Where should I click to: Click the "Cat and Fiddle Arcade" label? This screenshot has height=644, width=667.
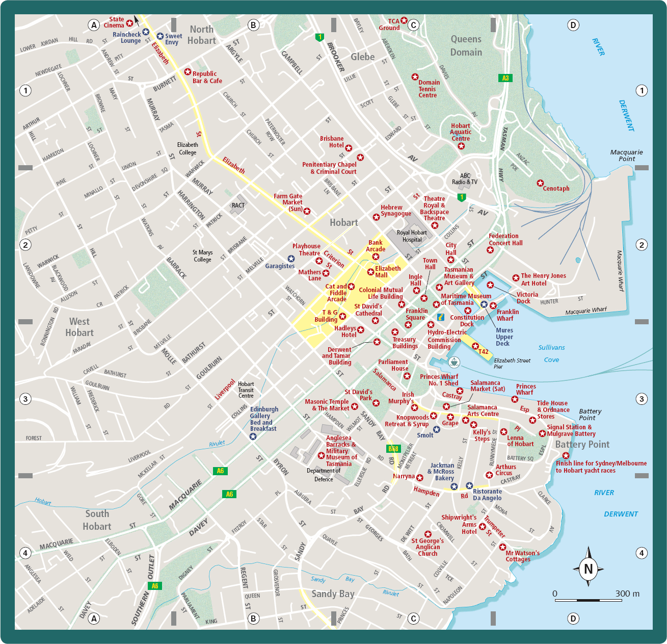click(336, 293)
